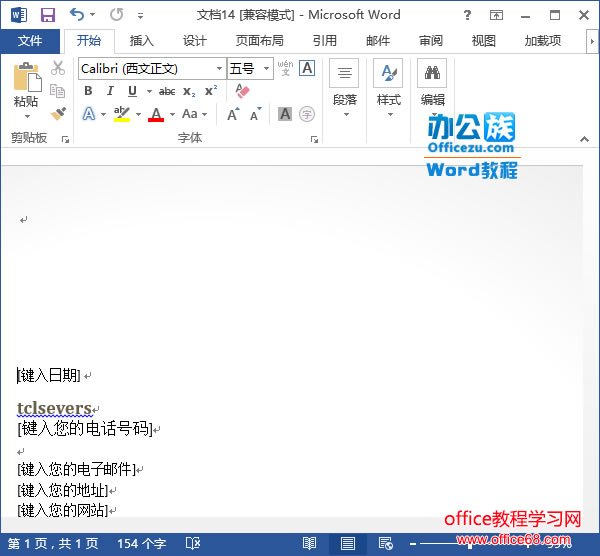Viewport: 600px width, 556px height.
Task: Open the 插入 ribbon tab
Action: [x=142, y=41]
